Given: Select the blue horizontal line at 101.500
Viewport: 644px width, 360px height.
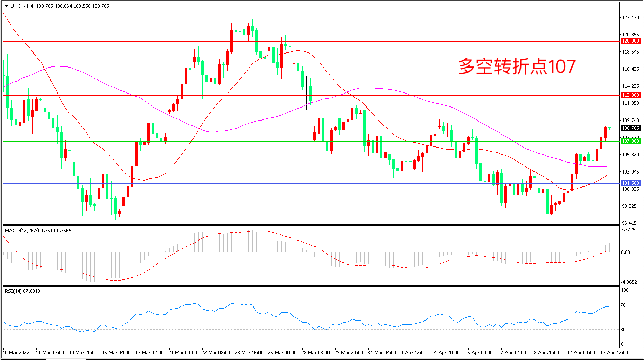Looking at the screenshot, I should pos(311,183).
